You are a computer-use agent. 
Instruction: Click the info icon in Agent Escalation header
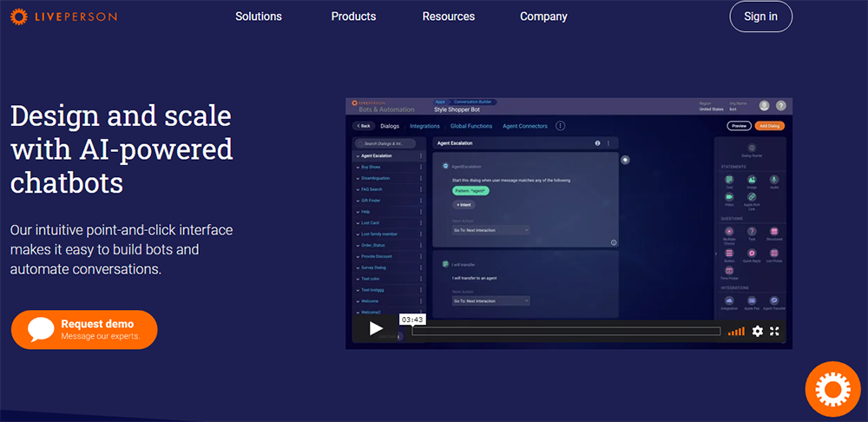(597, 143)
